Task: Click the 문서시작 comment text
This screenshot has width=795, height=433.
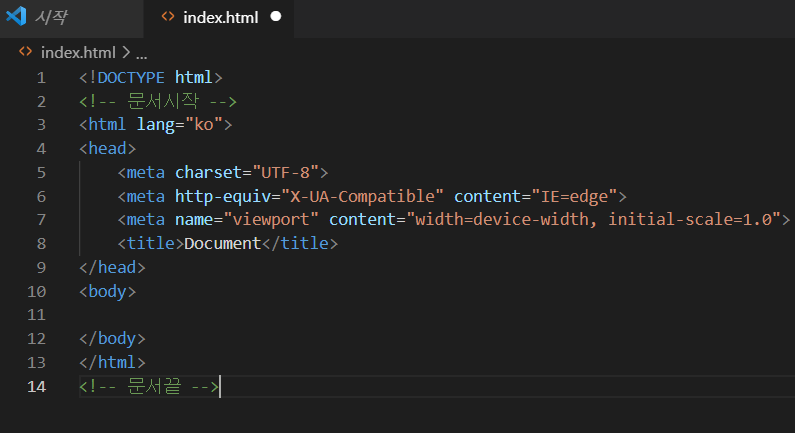Action: click(162, 101)
